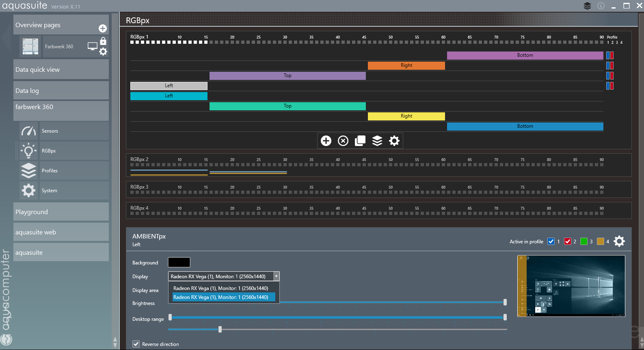Open the Sensors page in sidebar
Screen dimensions: 644x350
(x=50, y=131)
